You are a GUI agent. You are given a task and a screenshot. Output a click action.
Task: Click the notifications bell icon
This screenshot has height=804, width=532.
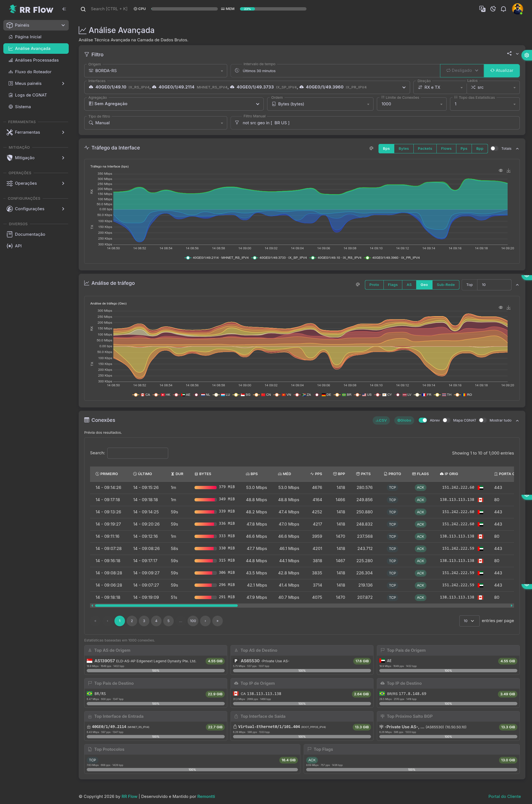tap(503, 9)
